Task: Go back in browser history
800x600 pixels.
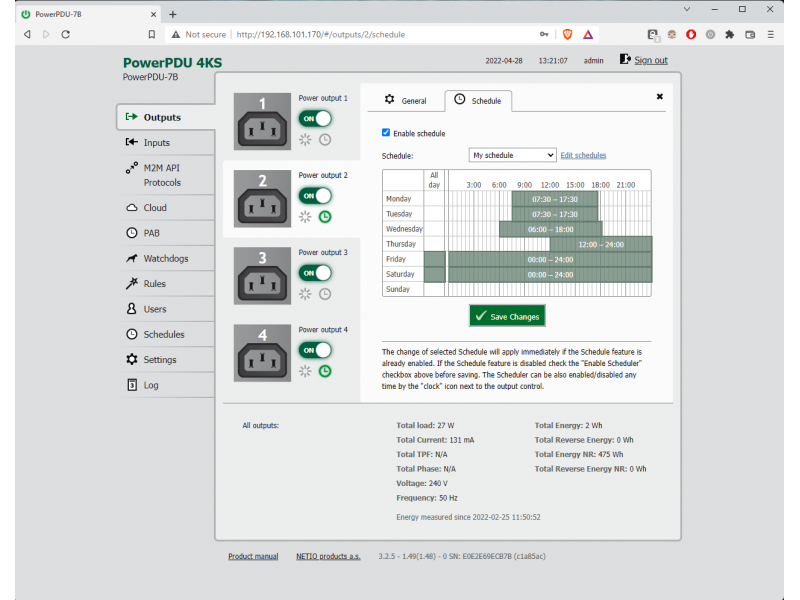Action: point(28,34)
